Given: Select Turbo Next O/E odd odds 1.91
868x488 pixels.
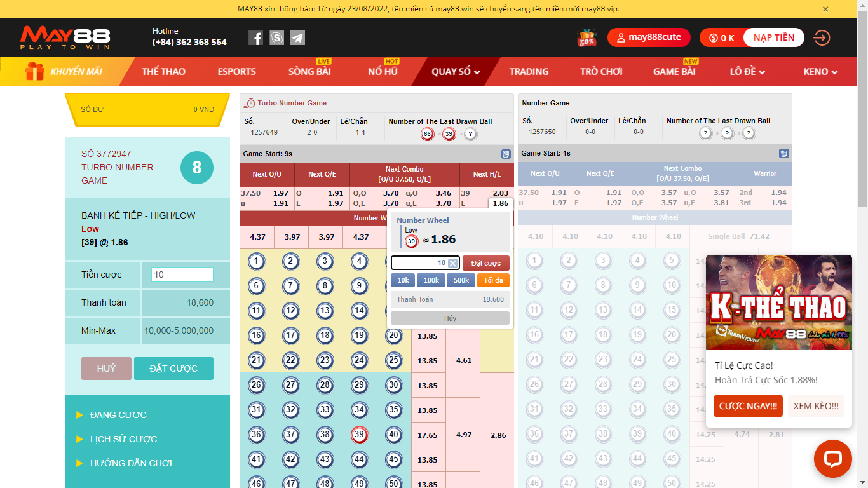Looking at the screenshot, I should click(x=336, y=193).
